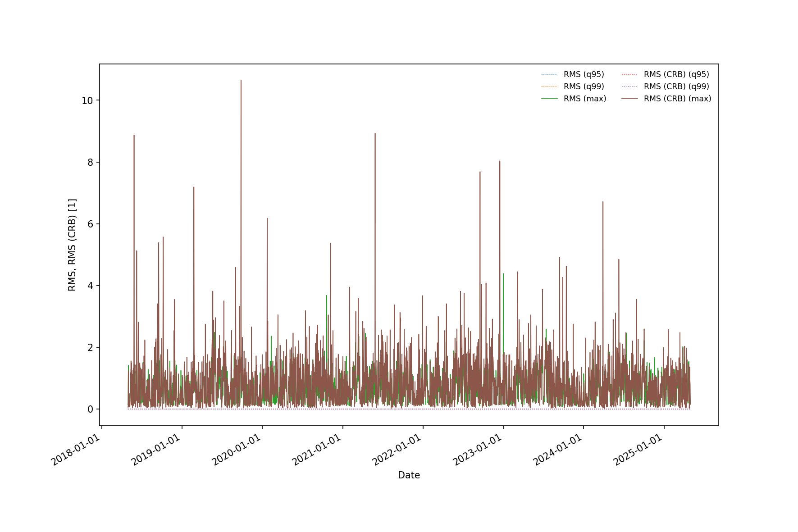The height and width of the screenshot is (532, 798).
Task: Click the y-axis tick label 4
Action: tap(90, 286)
